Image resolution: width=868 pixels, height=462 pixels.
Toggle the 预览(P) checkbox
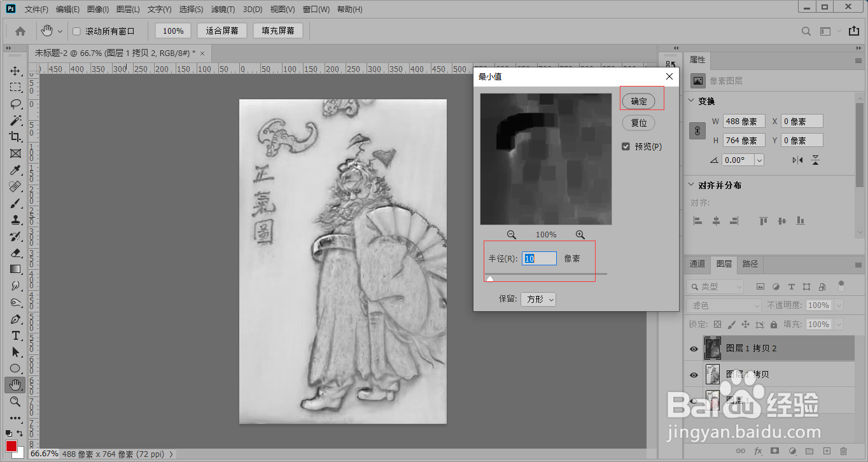coord(626,146)
